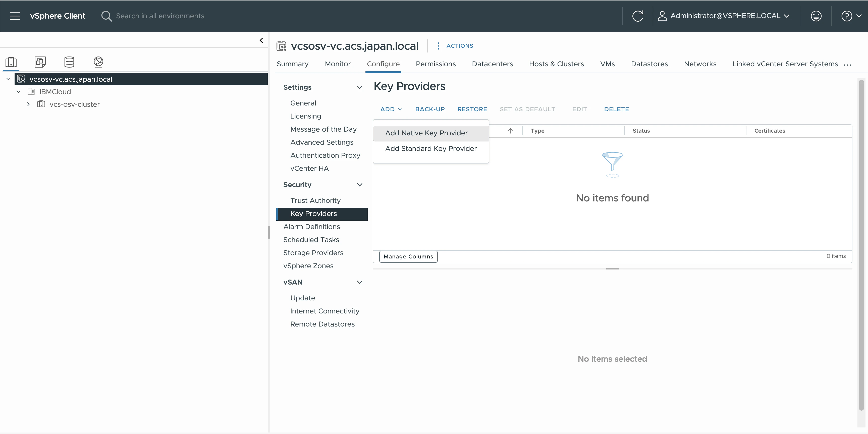868x434 pixels.
Task: Open Licensing settings
Action: point(306,116)
